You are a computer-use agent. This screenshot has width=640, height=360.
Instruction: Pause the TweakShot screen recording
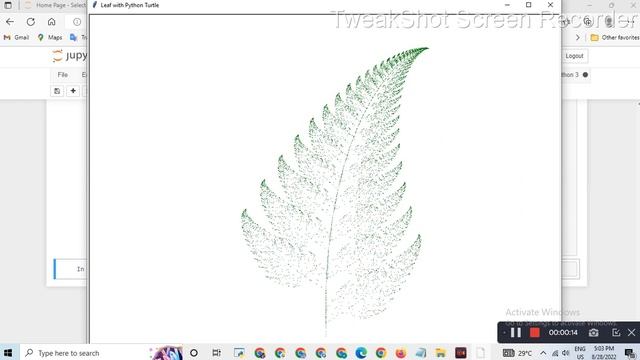(x=516, y=333)
